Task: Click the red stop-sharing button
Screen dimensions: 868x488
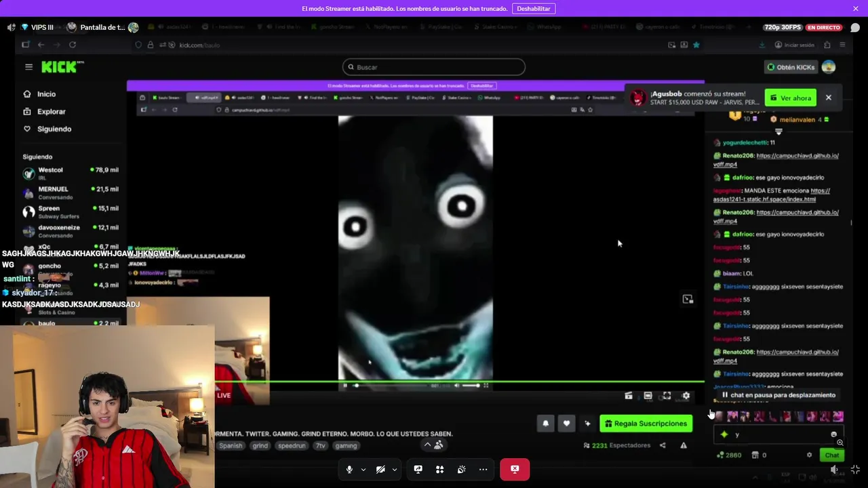Action: click(x=515, y=469)
